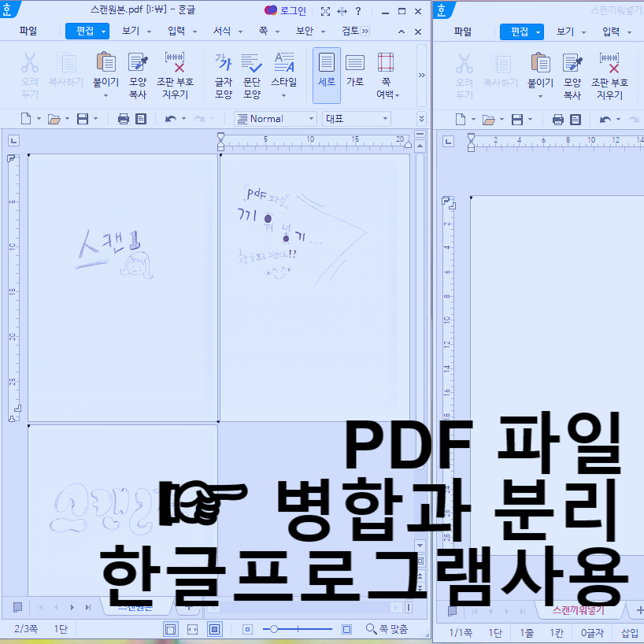
Task: Select 세로 page orientation in left window
Action: pos(327,75)
